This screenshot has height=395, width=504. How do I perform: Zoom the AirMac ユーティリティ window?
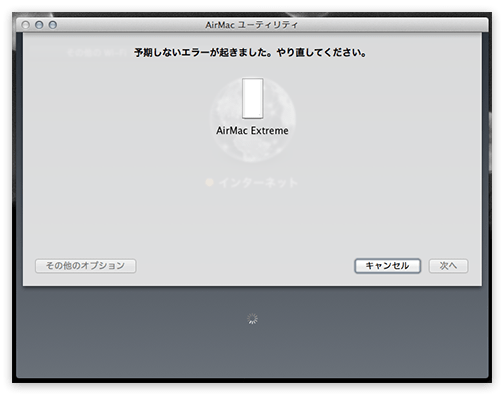point(53,25)
